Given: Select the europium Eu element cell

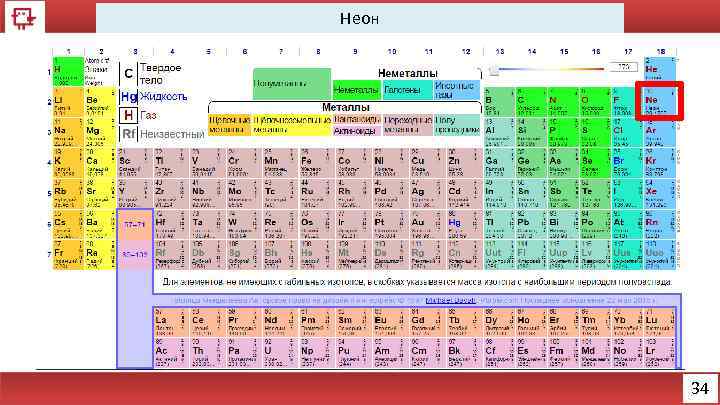Looking at the screenshot, I should point(391,322).
